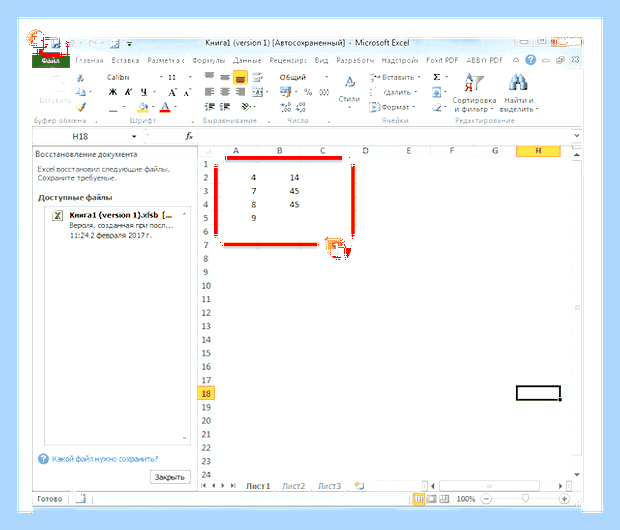Switch to sheet Лист3
Screen dimensions: 620x530
[x=329, y=486]
